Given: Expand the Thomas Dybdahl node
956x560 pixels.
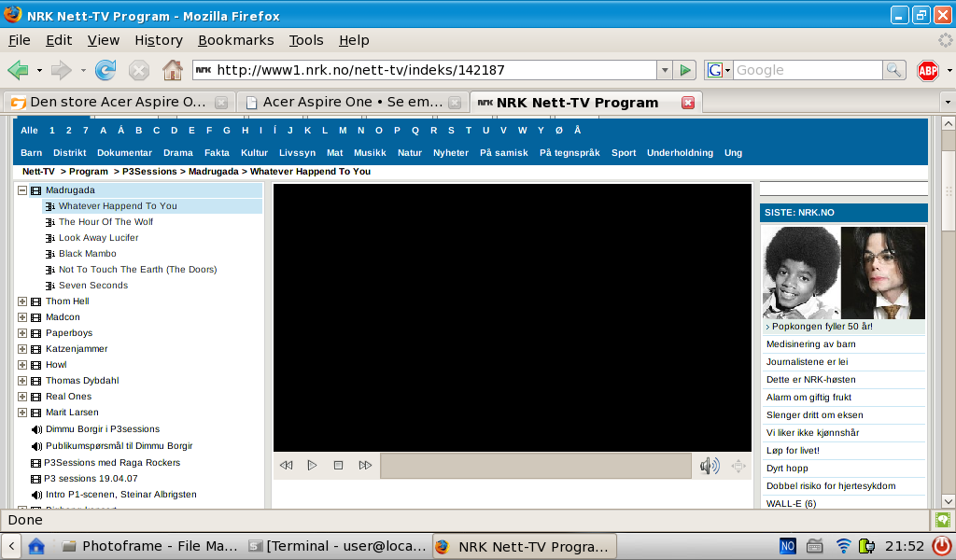Looking at the screenshot, I should tap(22, 380).
